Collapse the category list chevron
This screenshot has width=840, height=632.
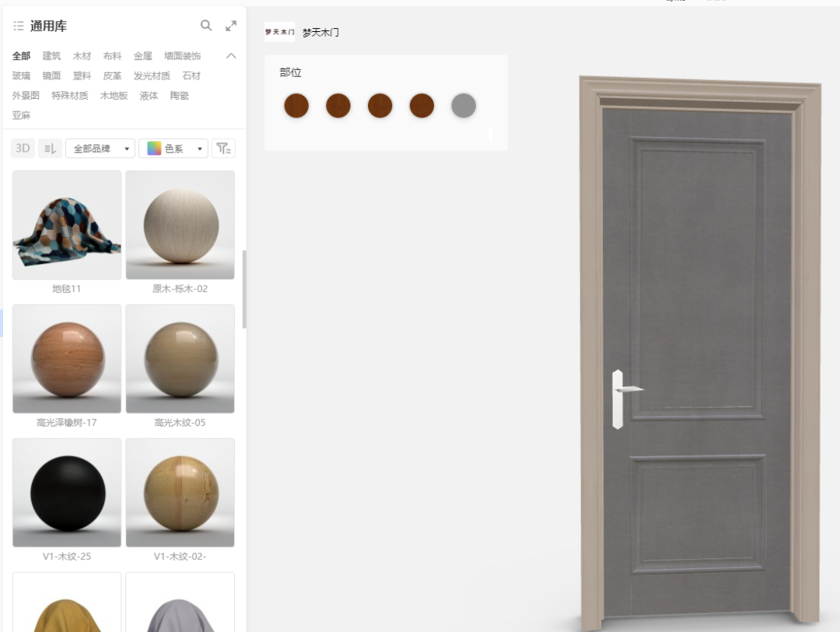pyautogui.click(x=231, y=56)
